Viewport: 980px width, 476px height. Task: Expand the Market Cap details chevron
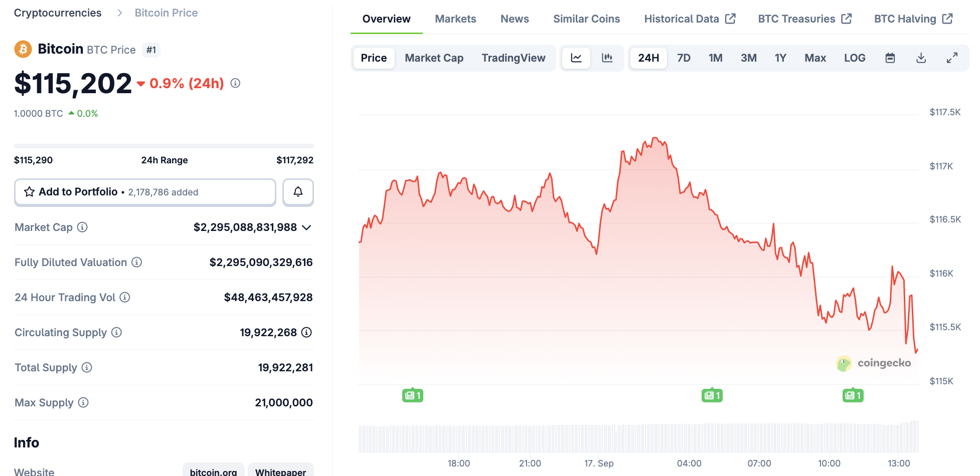click(307, 227)
